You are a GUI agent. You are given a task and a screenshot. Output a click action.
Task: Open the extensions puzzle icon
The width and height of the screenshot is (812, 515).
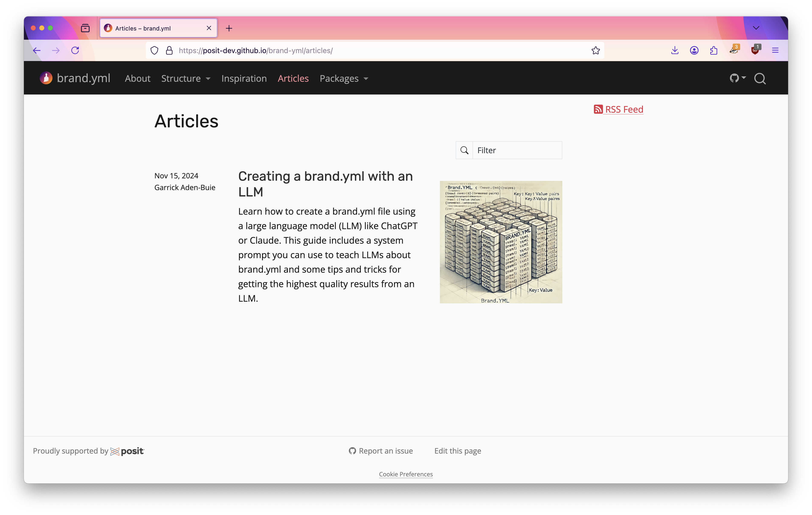click(713, 51)
